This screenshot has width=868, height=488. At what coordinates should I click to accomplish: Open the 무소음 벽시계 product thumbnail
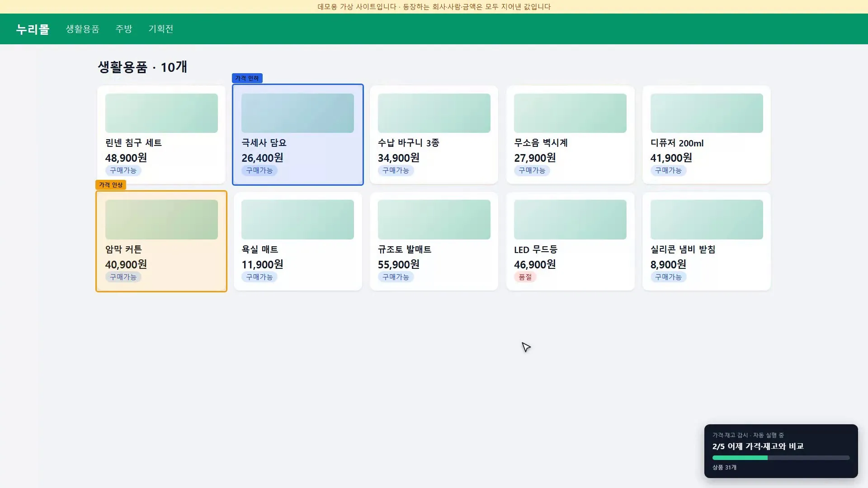570,113
